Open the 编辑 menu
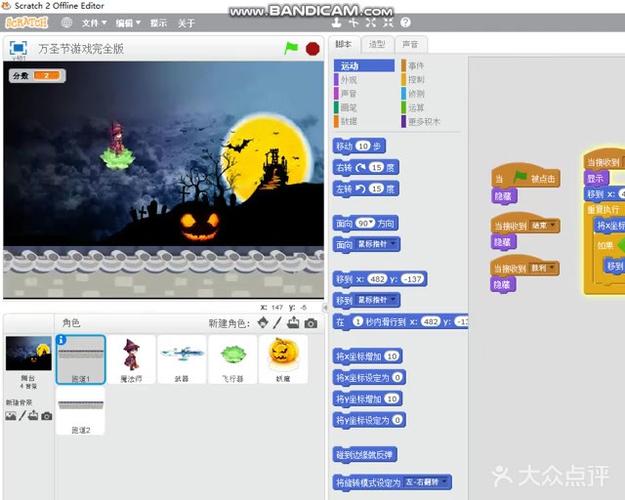The height and width of the screenshot is (500, 625). point(128,23)
